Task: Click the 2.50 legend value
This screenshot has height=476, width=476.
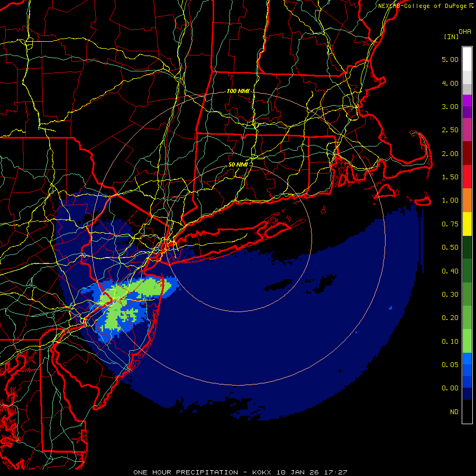Action: pos(450,130)
